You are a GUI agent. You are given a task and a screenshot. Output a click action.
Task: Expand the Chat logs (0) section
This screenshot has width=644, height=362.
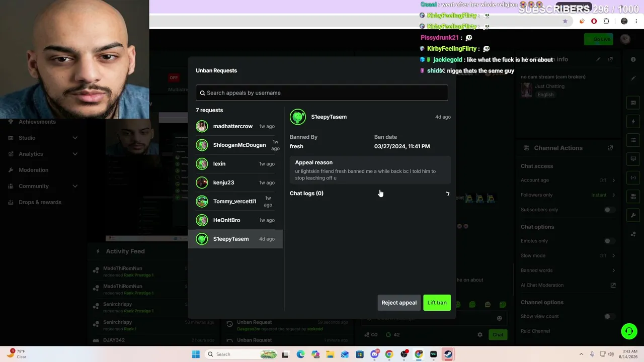coord(370,194)
